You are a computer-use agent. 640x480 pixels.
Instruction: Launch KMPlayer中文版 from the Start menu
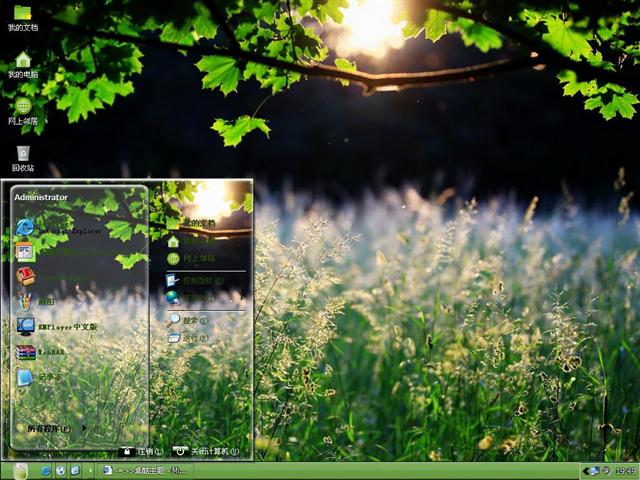[x=60, y=326]
